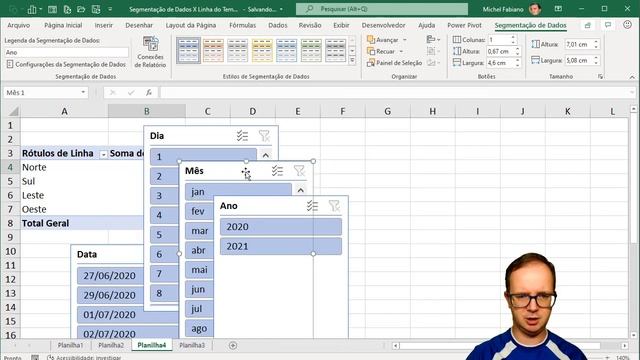Screen dimensions: 640x360
Task: Select the first blue slicer style
Action: [x=189, y=51]
